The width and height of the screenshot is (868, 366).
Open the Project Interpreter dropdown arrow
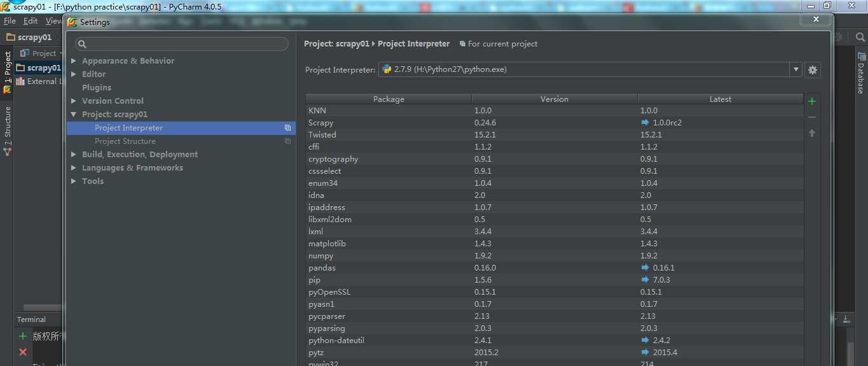(796, 69)
